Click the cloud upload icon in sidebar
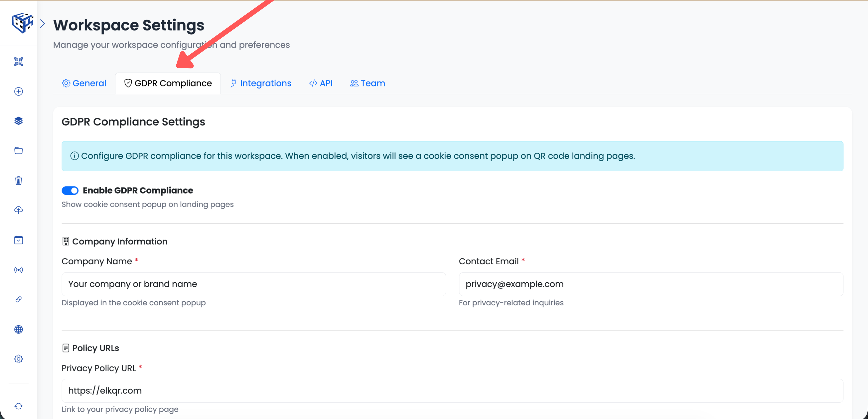868x419 pixels. tap(19, 210)
